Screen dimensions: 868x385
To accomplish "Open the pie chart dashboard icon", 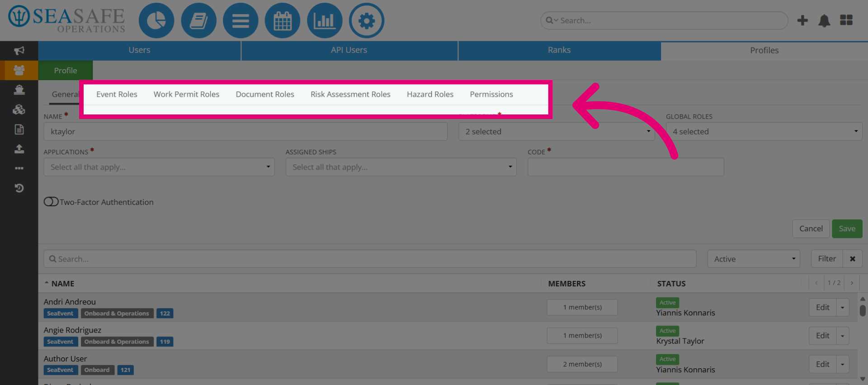I will [x=156, y=21].
